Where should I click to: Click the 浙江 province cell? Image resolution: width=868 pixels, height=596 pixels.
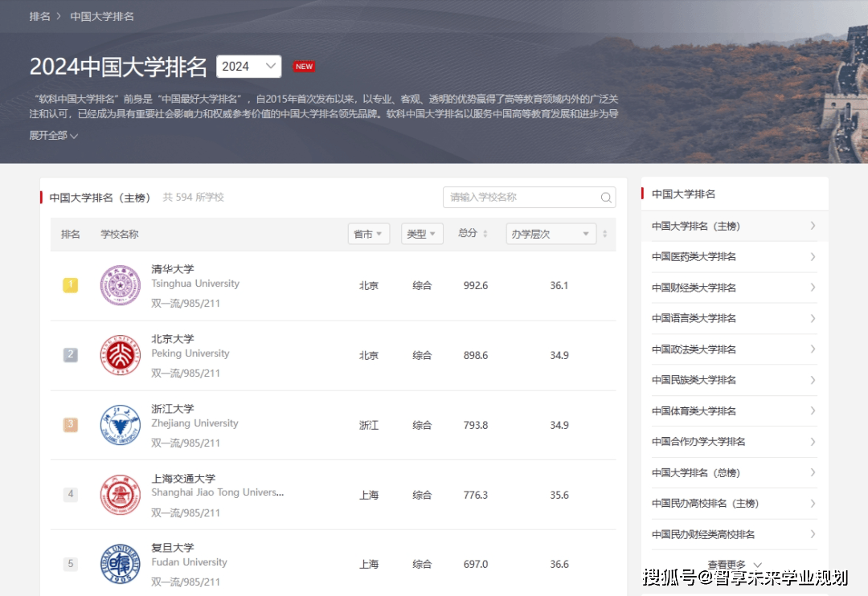(369, 425)
